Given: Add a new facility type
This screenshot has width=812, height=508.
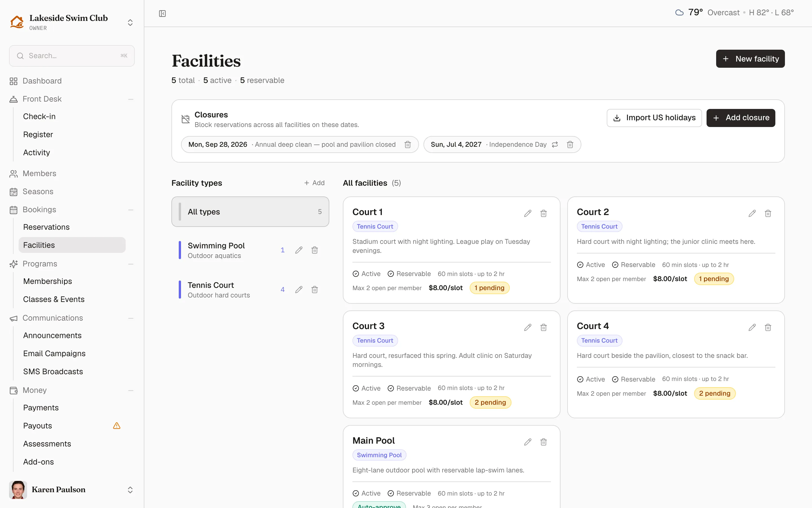Looking at the screenshot, I should 314,183.
